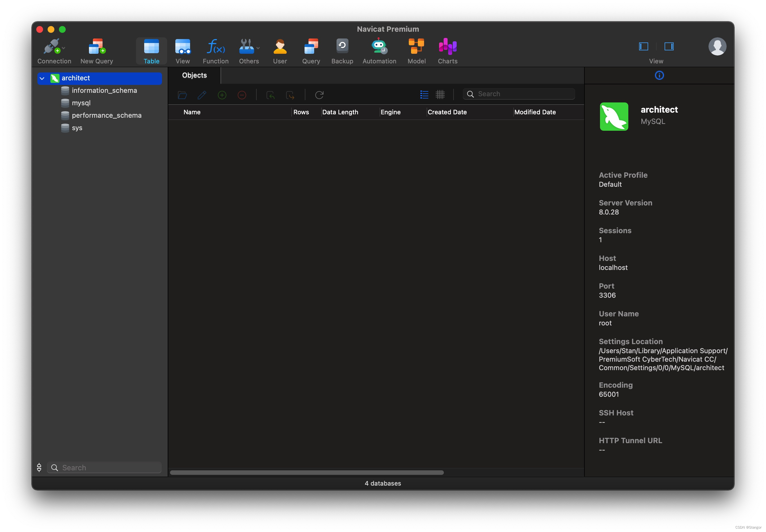This screenshot has width=766, height=532.
Task: Select the performance_schema database
Action: 107,115
